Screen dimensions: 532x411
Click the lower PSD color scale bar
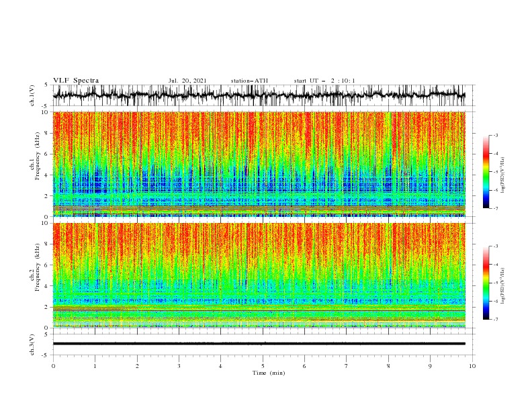tap(486, 283)
